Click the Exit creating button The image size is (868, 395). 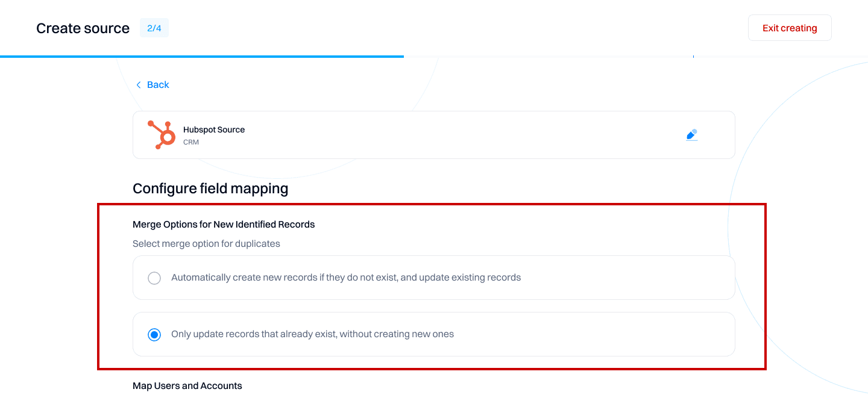tap(790, 28)
